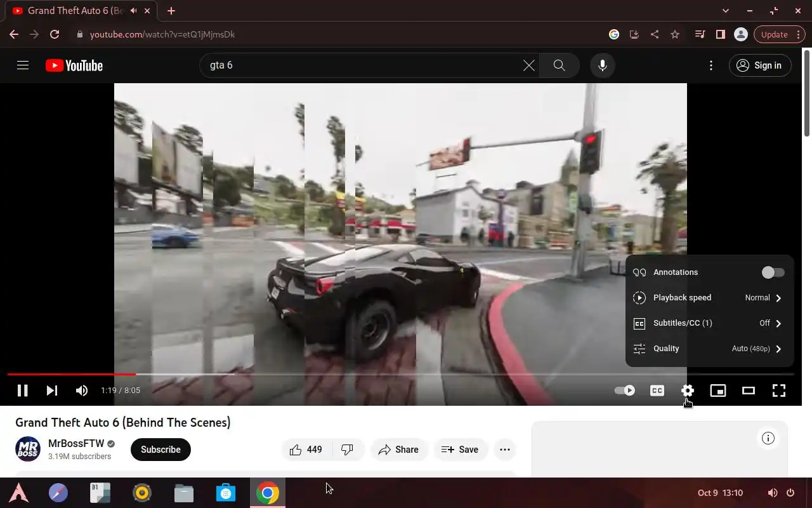Screen dimensions: 812x508
Task: Open Subtitles/CC submenu
Action: pyautogui.click(x=709, y=323)
